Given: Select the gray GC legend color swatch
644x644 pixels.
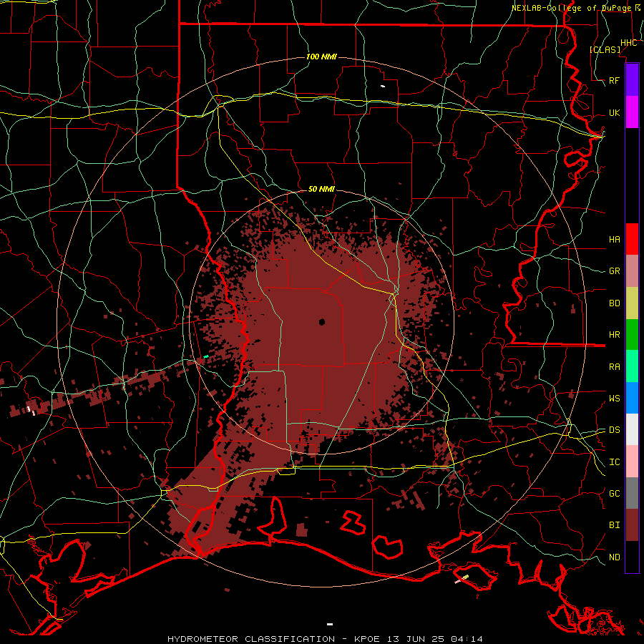Looking at the screenshot, I should point(632,493).
